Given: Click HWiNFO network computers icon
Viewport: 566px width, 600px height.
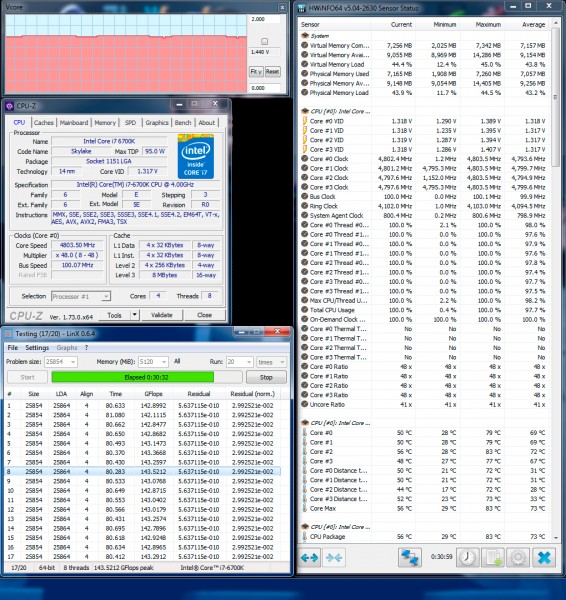Looking at the screenshot, I should [x=409, y=558].
